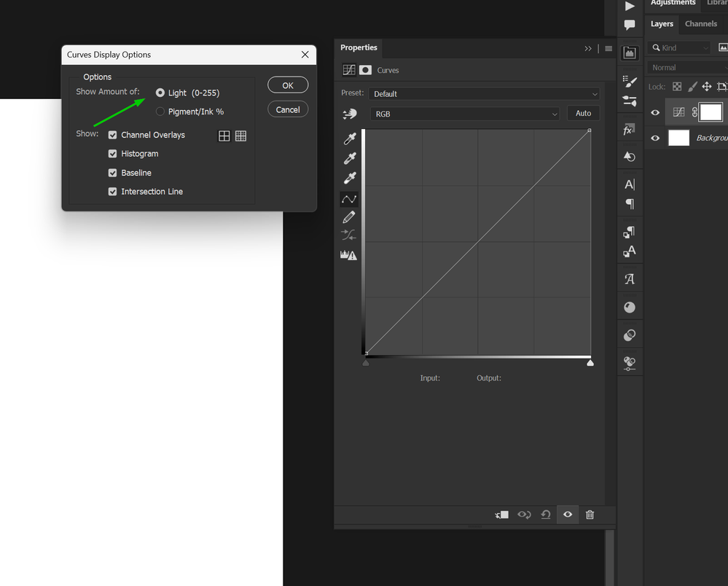The height and width of the screenshot is (586, 728).
Task: Open the Paragraph Styles panel icon
Action: point(630,232)
